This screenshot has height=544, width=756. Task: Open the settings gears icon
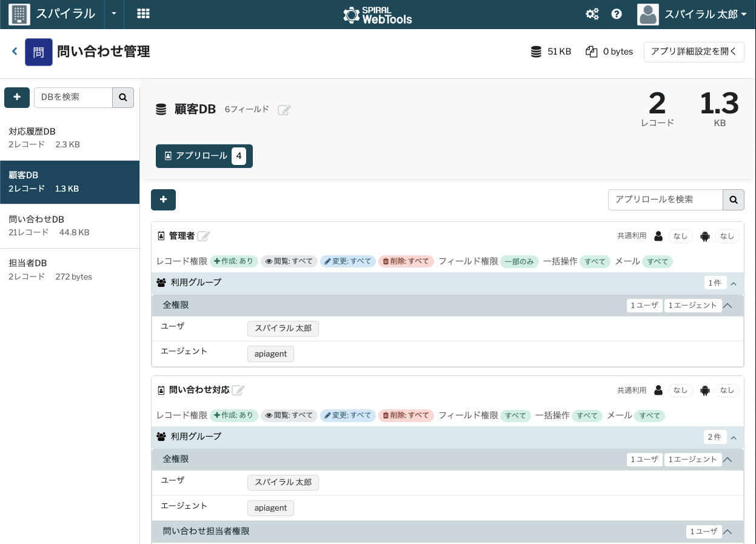pyautogui.click(x=592, y=14)
